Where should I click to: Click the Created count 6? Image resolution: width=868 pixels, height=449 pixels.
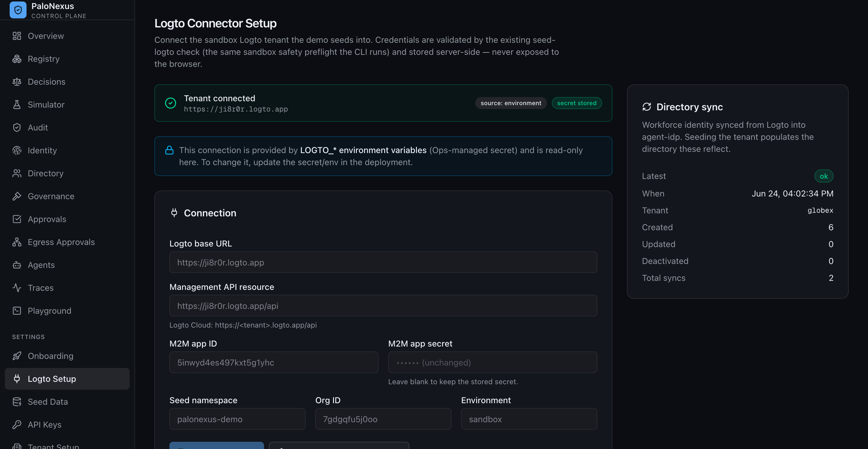(831, 228)
